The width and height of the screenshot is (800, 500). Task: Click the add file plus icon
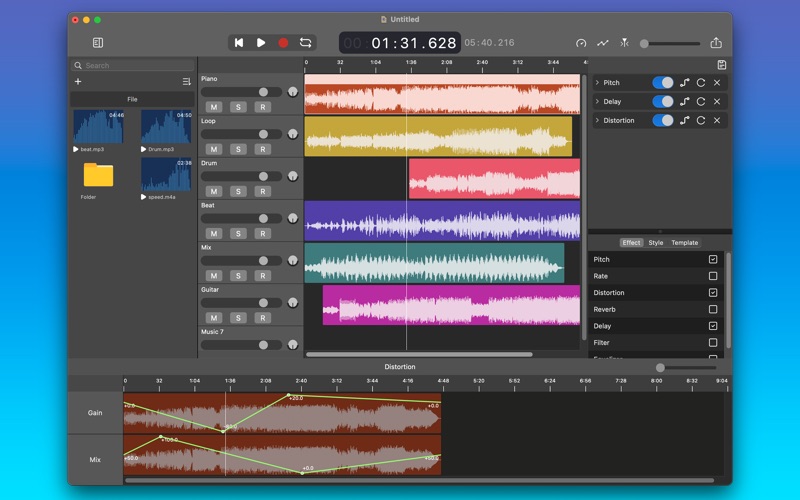78,82
